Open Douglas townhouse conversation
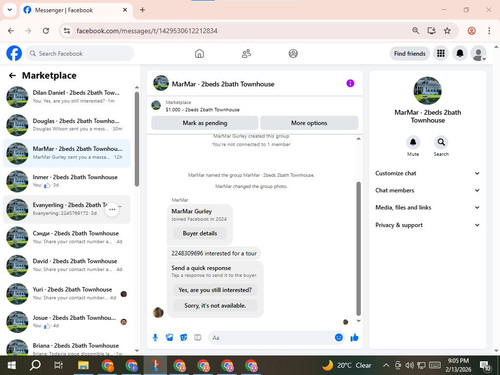 [67, 125]
